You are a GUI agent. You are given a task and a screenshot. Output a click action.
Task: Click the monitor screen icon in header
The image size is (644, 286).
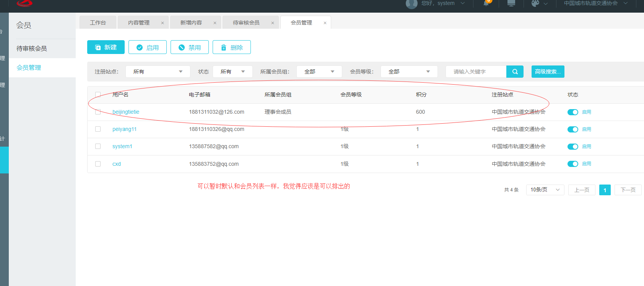coord(511,3)
